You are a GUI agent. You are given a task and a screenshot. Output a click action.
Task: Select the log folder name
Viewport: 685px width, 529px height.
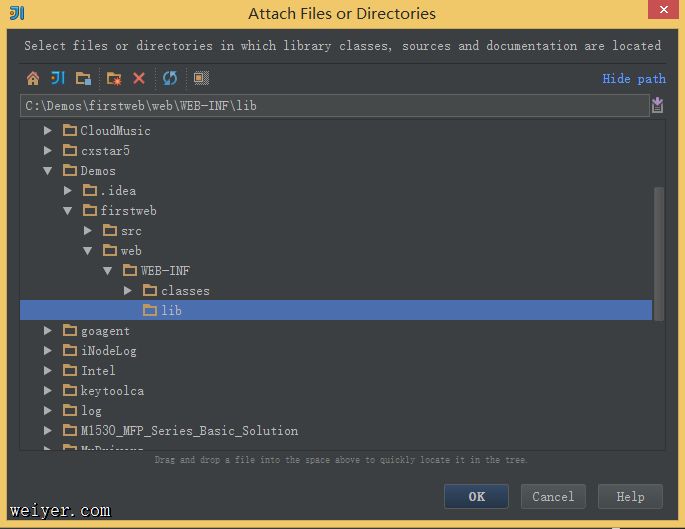pos(91,411)
